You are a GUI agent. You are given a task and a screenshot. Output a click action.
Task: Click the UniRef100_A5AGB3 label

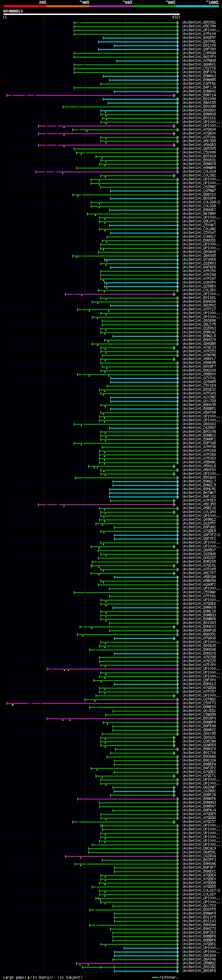199,145
